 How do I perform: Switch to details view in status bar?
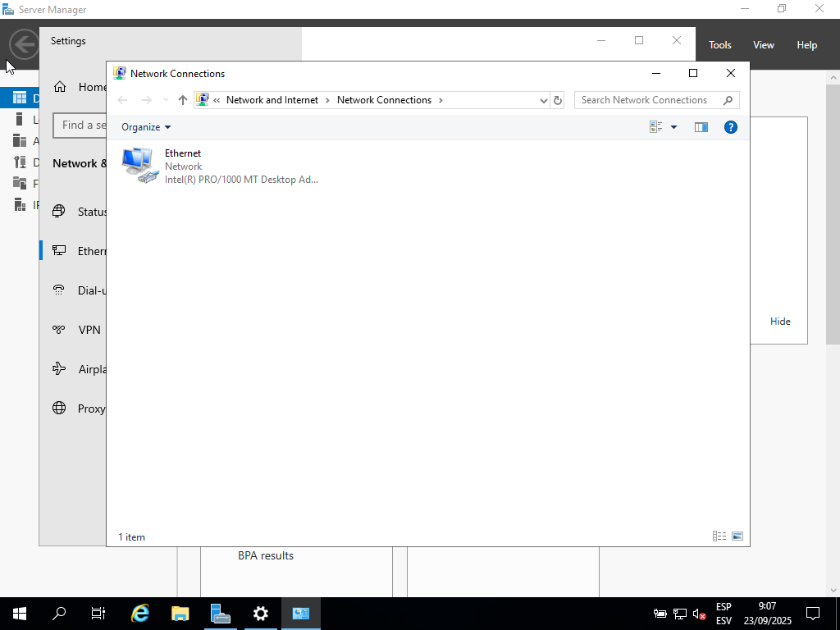[719, 536]
